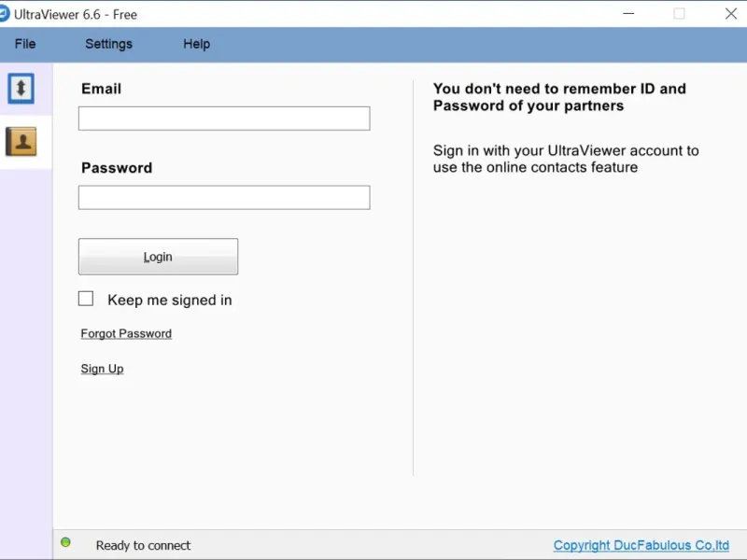Open the File menu
Screen dimensions: 747x560
pos(25,44)
